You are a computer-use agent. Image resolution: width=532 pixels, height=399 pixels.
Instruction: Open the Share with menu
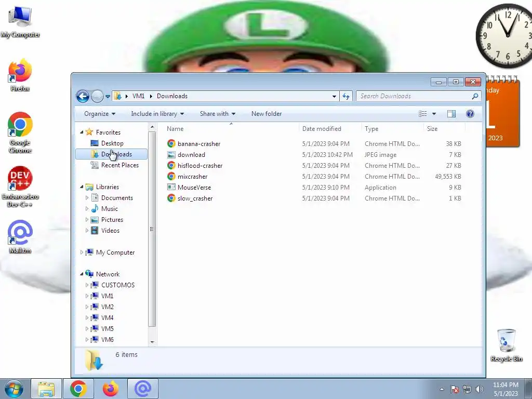[x=218, y=114]
